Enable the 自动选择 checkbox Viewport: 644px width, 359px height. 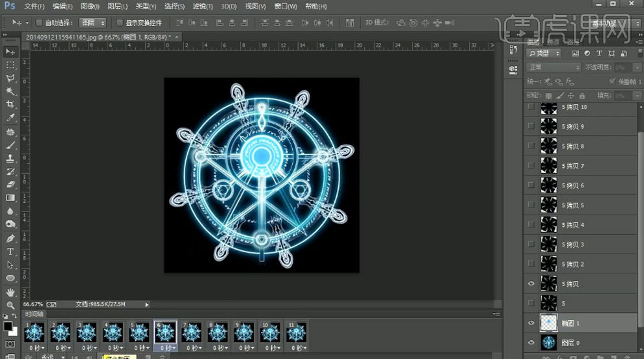pos(39,23)
